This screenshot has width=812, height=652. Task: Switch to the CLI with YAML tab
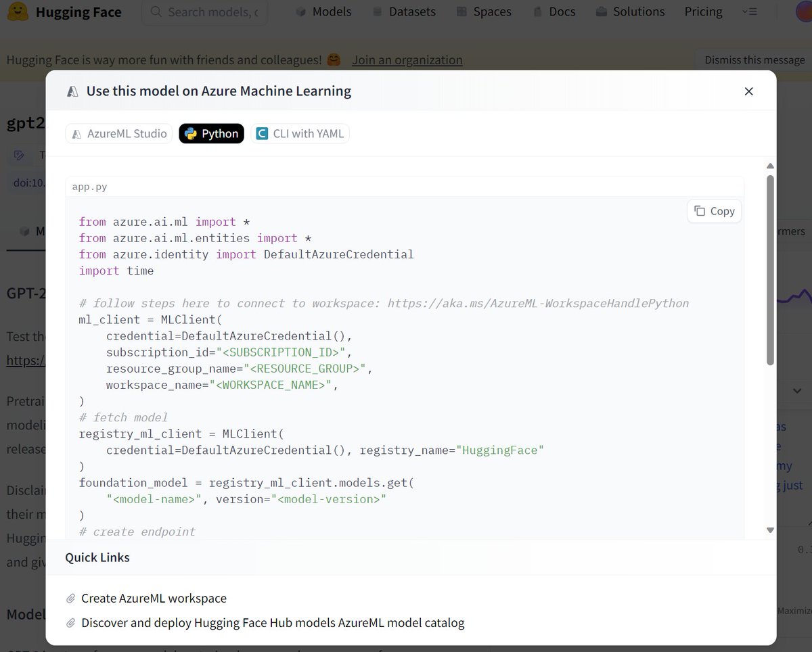pos(300,133)
